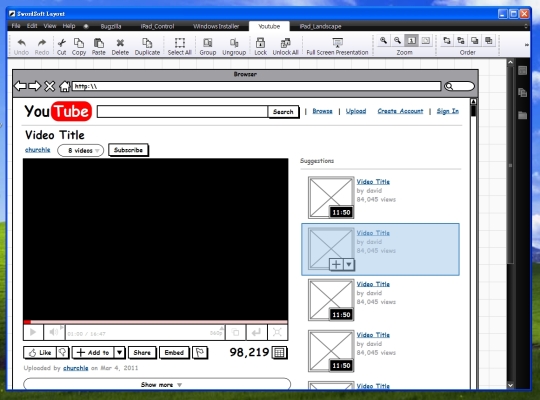Screen dimensions: 540x400
Task: Open the View menu
Action: click(x=50, y=26)
